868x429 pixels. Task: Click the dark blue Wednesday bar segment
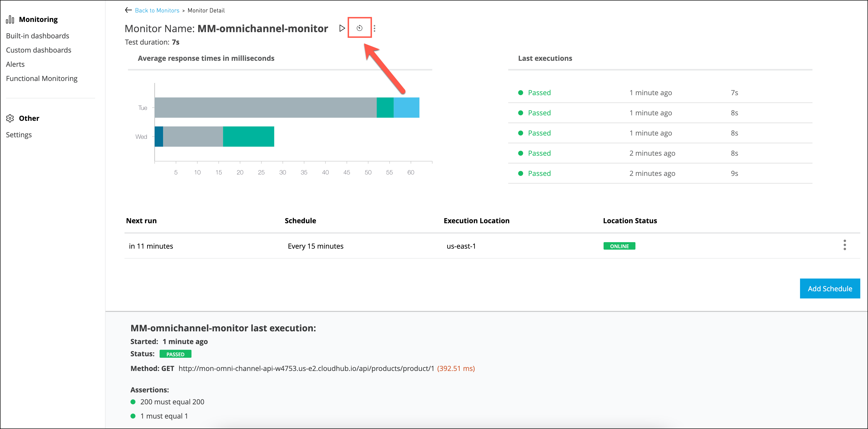[159, 137]
